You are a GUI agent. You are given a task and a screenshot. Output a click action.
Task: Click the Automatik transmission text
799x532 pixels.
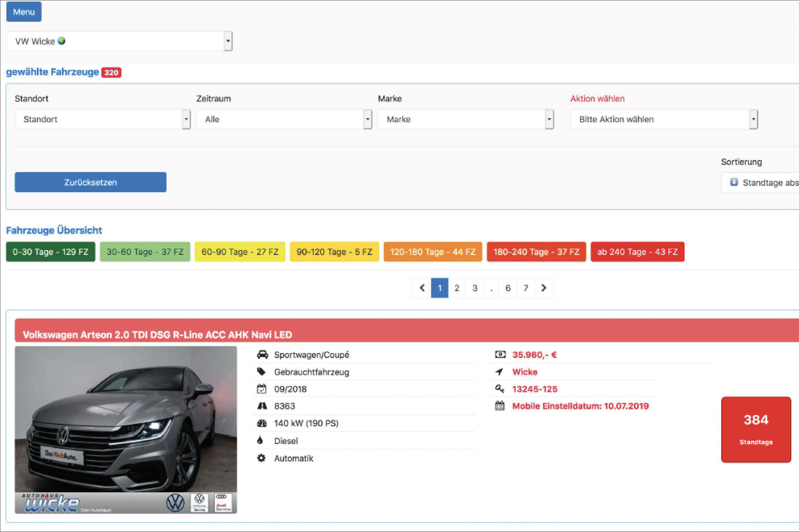[x=294, y=458]
